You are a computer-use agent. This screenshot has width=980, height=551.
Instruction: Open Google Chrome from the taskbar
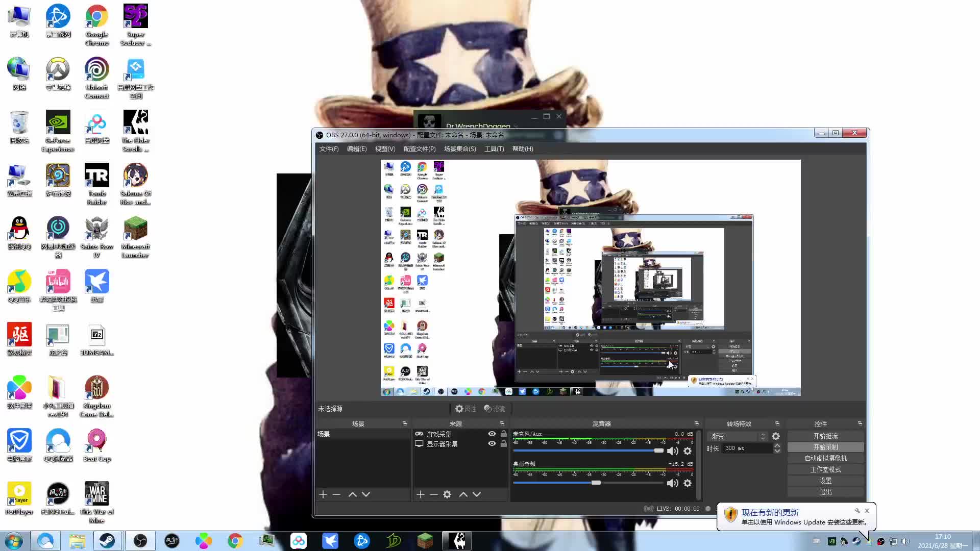click(235, 541)
